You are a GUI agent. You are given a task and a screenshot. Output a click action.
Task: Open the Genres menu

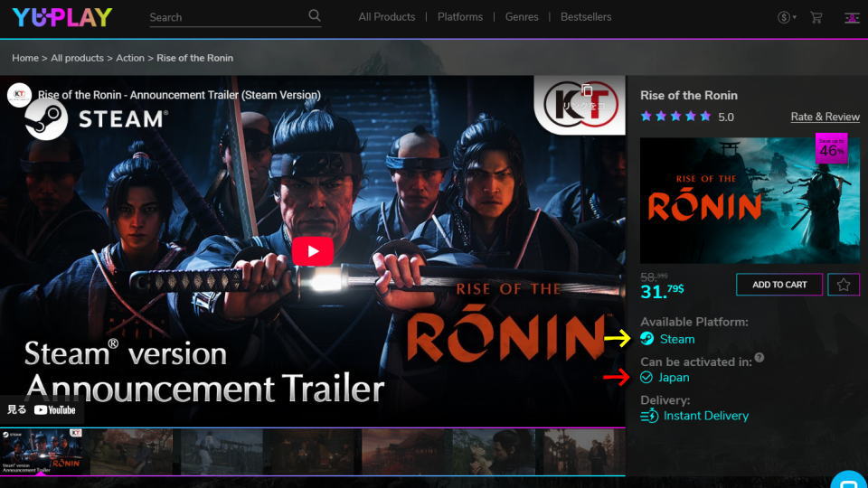(522, 17)
